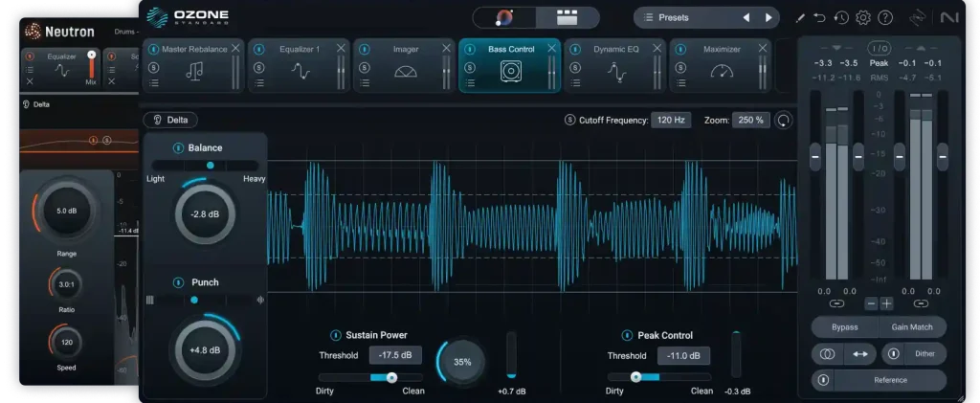
Task: Toggle Imager module power
Action: (364, 50)
